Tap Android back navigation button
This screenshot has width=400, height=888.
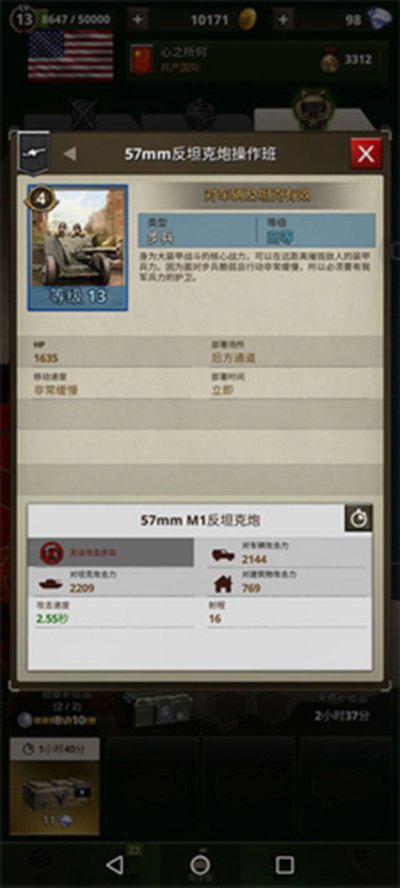click(x=115, y=864)
